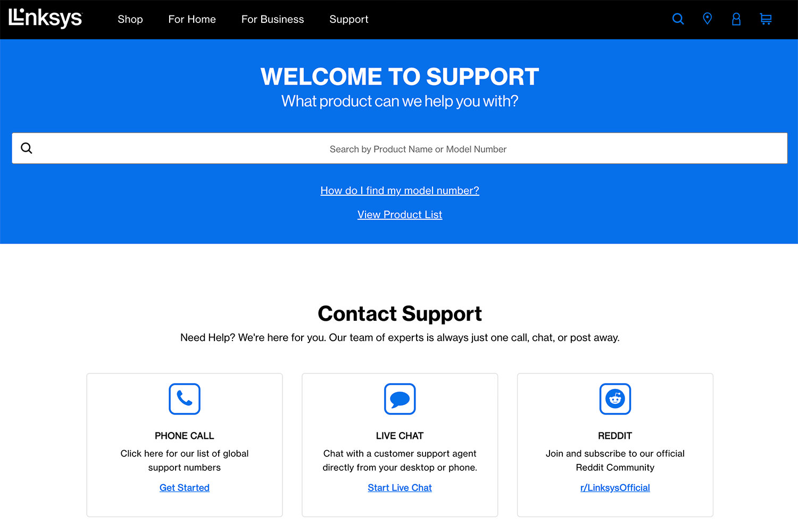The image size is (798, 532).
Task: Click the Live Chat bubble icon
Action: coord(400,399)
